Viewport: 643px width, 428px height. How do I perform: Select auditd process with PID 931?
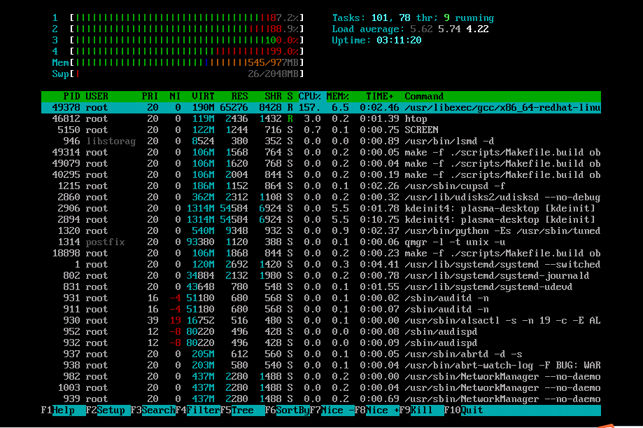coord(321,298)
